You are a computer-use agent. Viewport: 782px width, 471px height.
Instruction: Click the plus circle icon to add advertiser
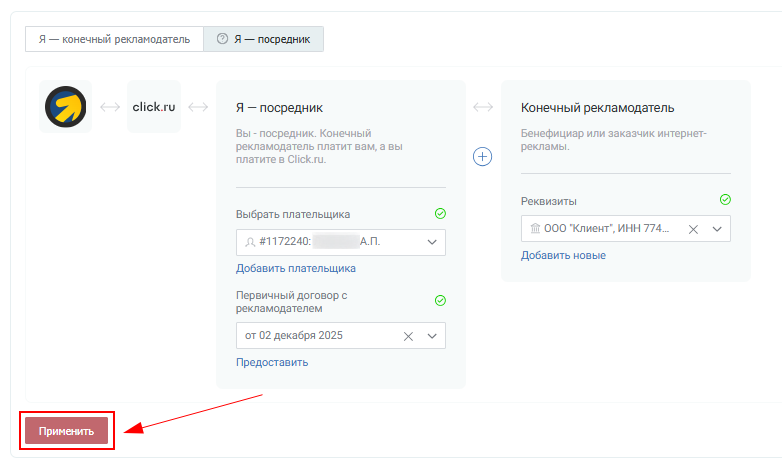(483, 157)
